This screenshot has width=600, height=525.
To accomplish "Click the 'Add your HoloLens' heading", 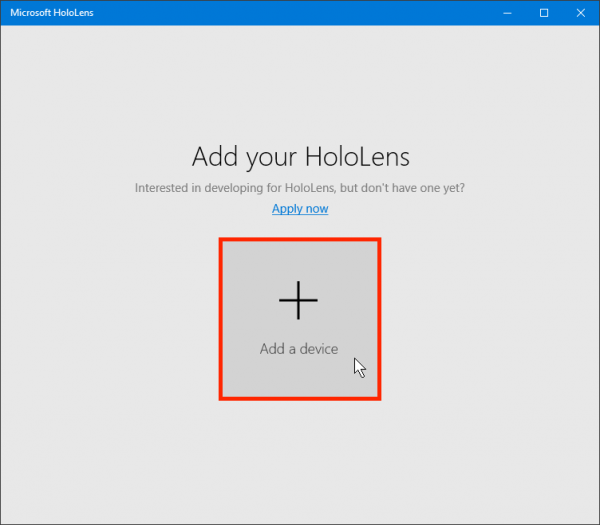I will (300, 157).
